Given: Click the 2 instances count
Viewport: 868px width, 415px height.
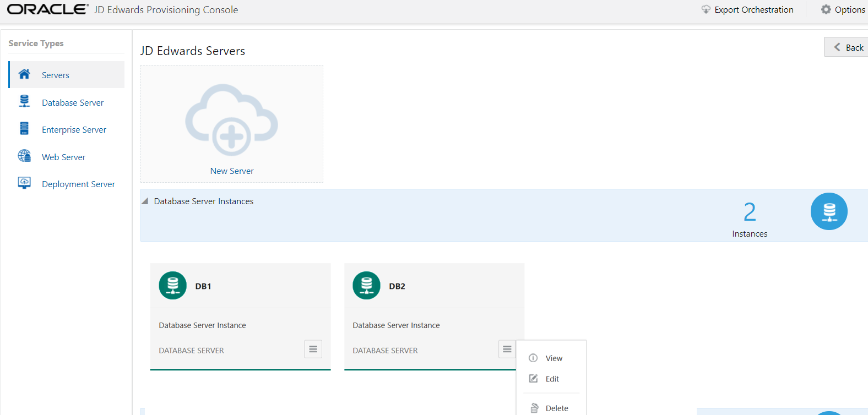Looking at the screenshot, I should (750, 212).
